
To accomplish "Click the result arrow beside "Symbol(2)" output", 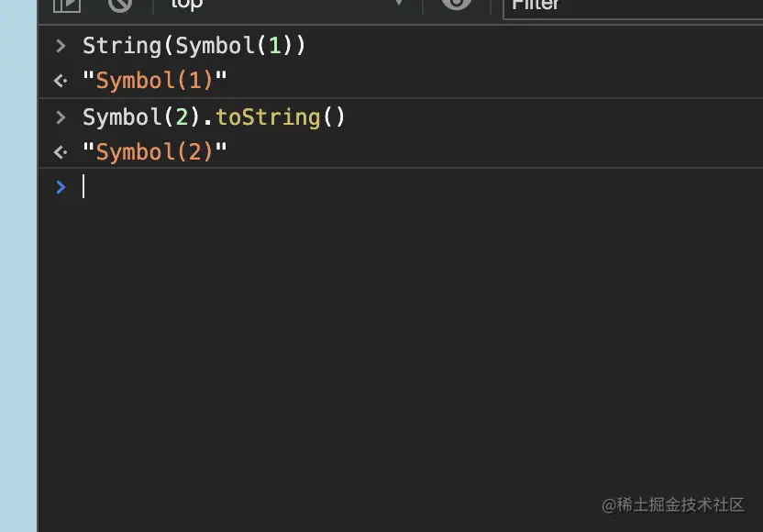I will (x=61, y=152).
